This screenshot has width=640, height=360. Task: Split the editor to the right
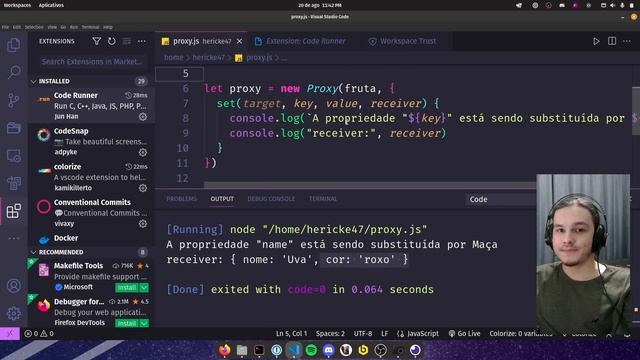click(612, 41)
